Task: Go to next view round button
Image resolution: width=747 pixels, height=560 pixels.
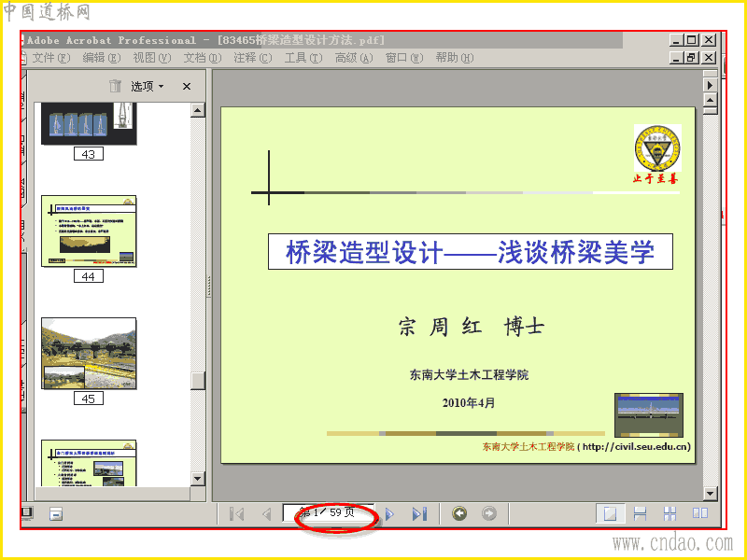Action: click(x=488, y=513)
